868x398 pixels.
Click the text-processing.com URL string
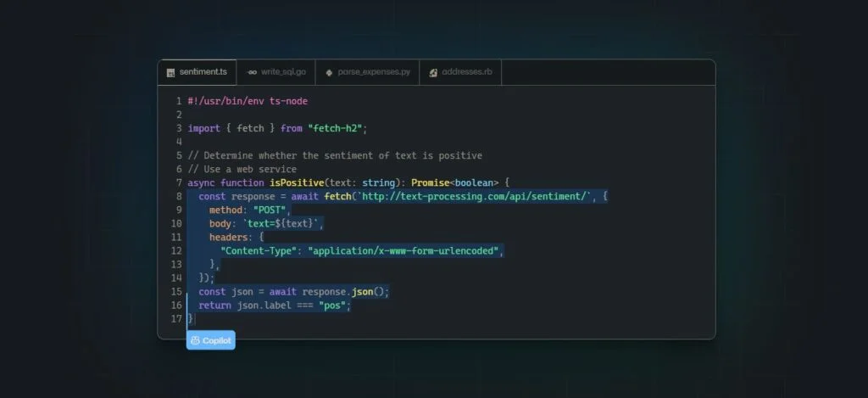click(x=475, y=196)
